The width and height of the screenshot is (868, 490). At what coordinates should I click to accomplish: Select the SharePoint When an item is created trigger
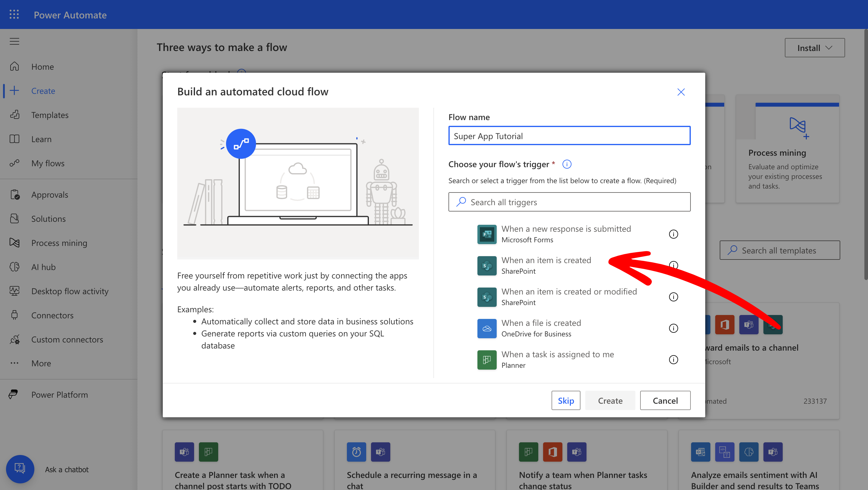546,265
